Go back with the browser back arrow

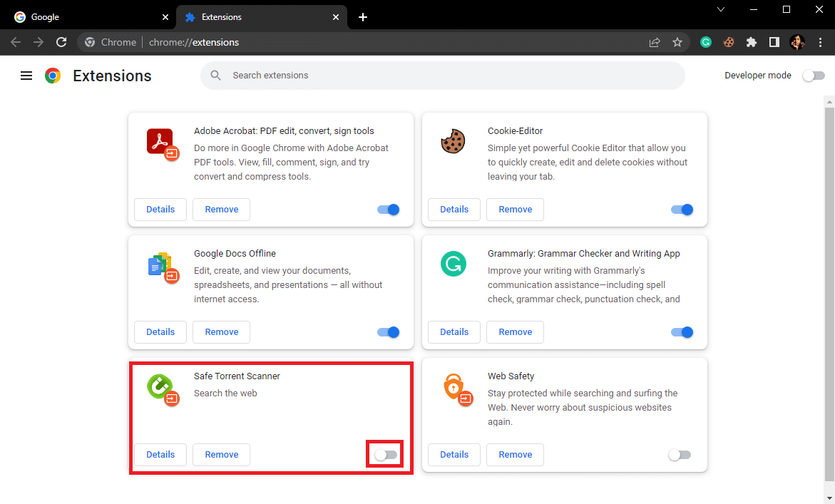[x=16, y=42]
